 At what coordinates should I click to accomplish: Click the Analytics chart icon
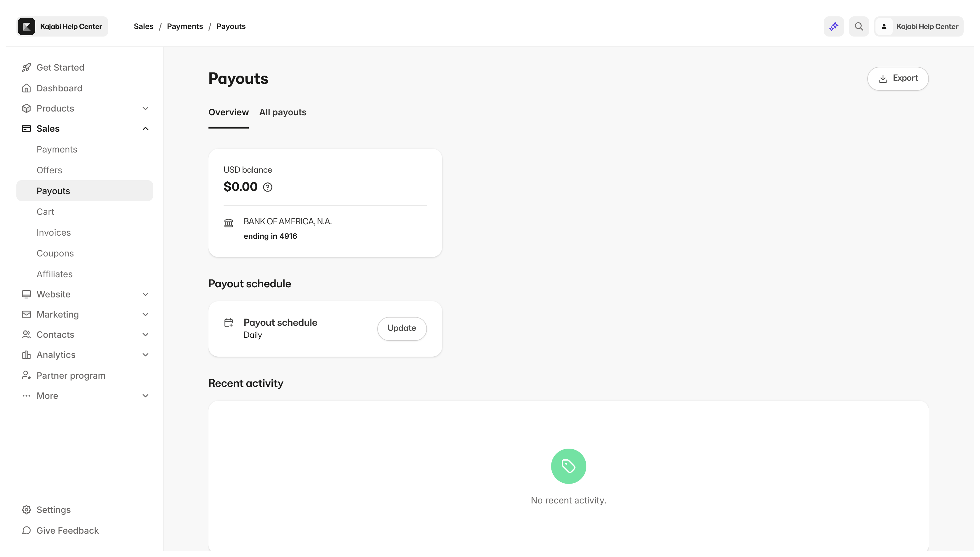click(26, 355)
